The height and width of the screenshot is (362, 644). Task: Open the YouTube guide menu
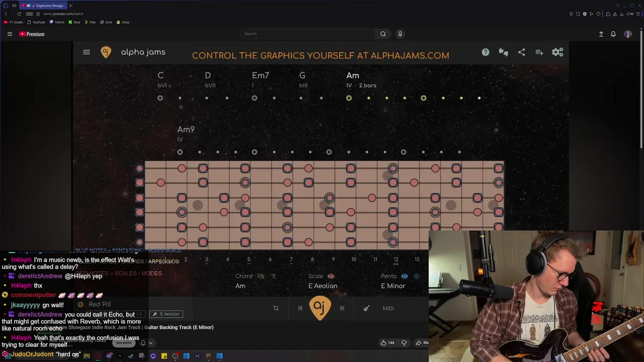10,34
